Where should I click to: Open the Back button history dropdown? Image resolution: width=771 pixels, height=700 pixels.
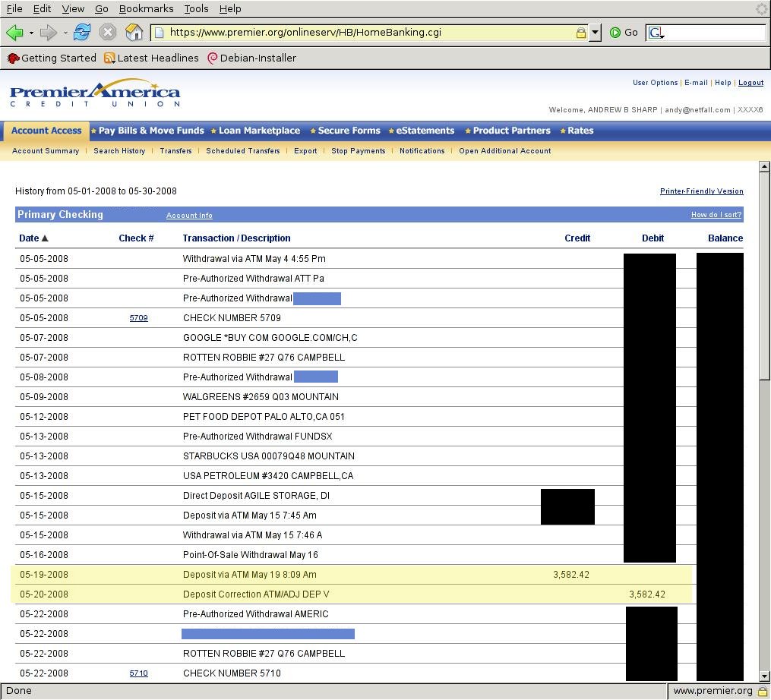(31, 33)
